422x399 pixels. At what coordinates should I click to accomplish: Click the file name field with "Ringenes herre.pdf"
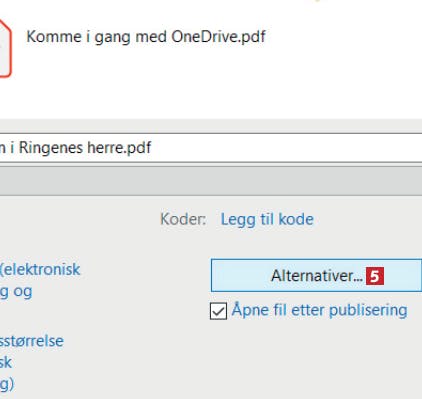tap(211, 148)
